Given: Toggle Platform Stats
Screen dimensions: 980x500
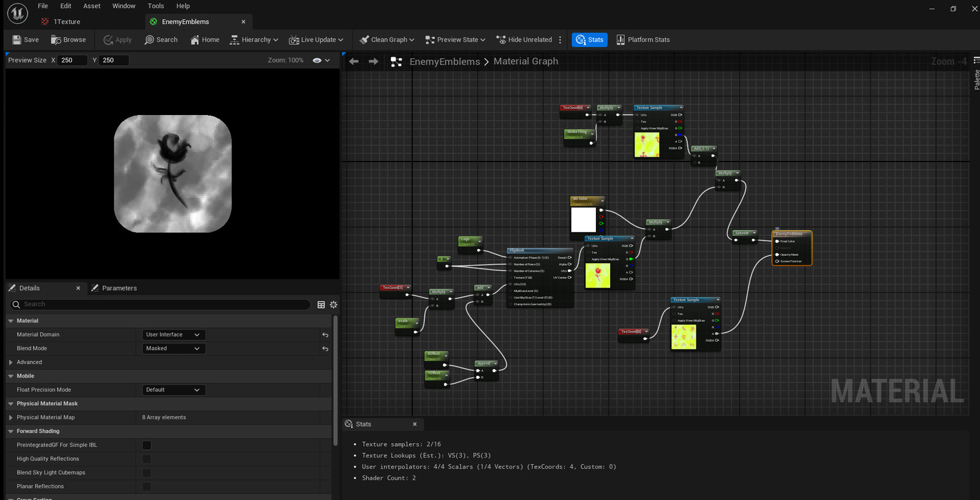Looking at the screenshot, I should pos(643,40).
